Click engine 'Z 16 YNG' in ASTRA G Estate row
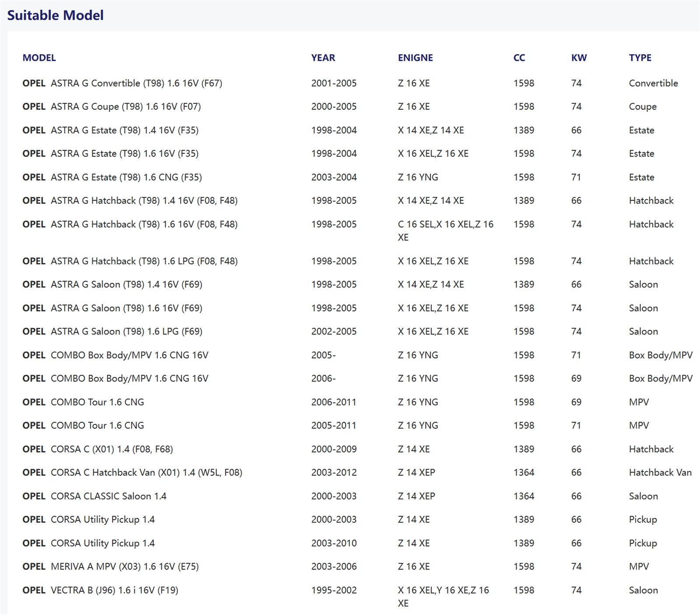The width and height of the screenshot is (700, 615). 418,177
